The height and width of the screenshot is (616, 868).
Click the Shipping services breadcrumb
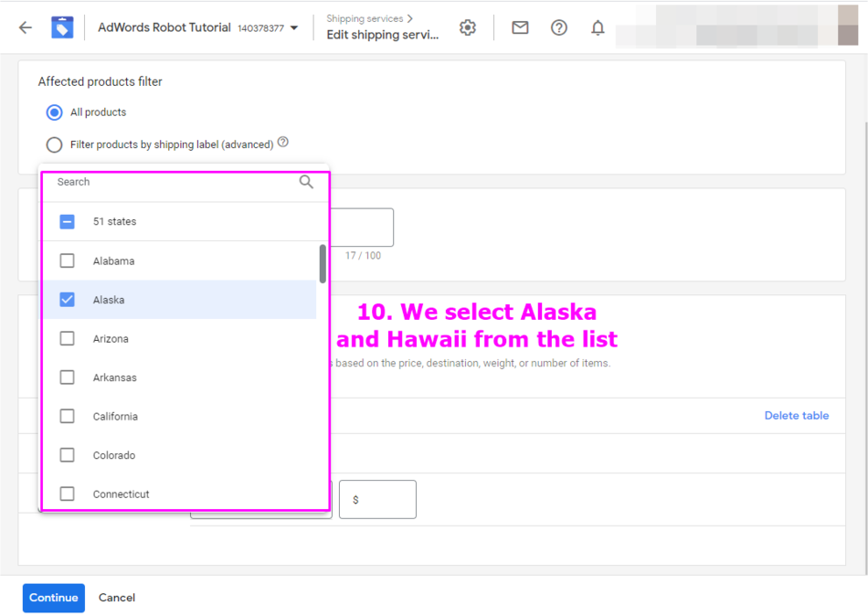pos(365,18)
